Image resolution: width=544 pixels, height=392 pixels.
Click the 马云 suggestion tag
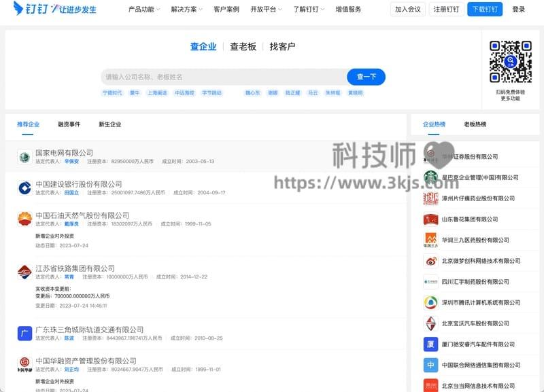click(x=313, y=93)
